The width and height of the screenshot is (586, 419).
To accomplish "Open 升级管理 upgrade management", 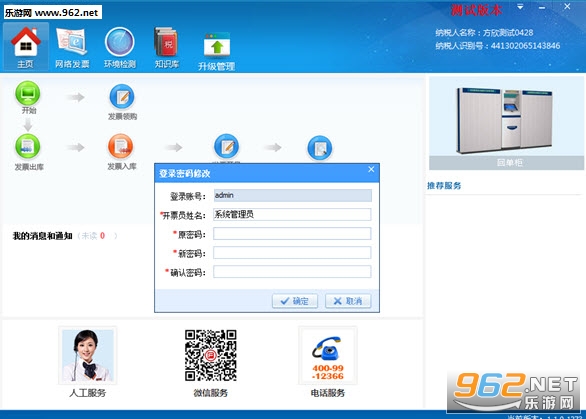I will coord(217,51).
